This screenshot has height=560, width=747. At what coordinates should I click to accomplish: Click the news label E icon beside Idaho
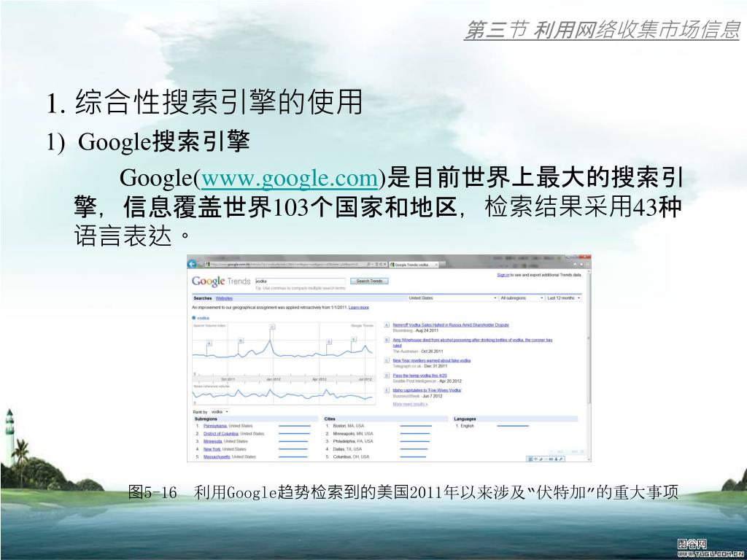(x=387, y=390)
